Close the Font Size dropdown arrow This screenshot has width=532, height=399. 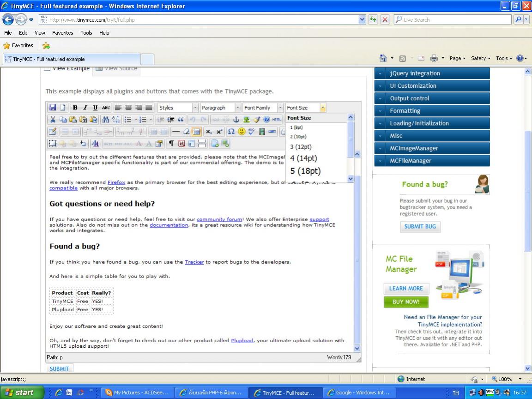[x=323, y=108]
